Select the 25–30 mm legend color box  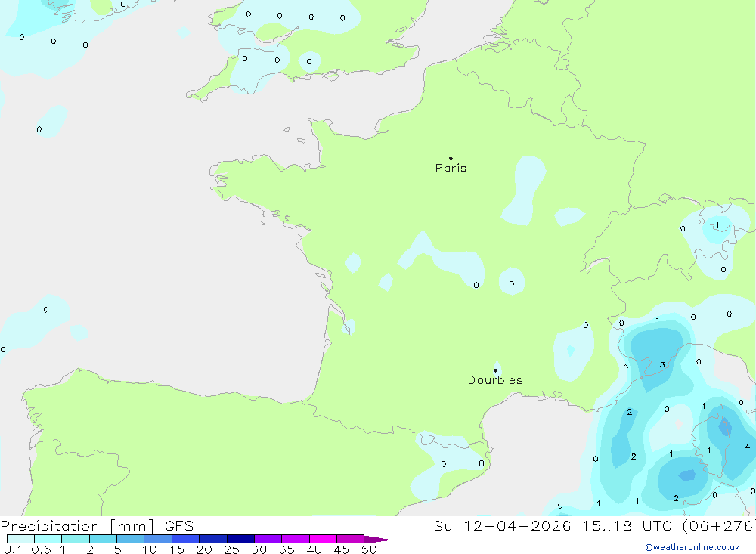tap(240, 539)
